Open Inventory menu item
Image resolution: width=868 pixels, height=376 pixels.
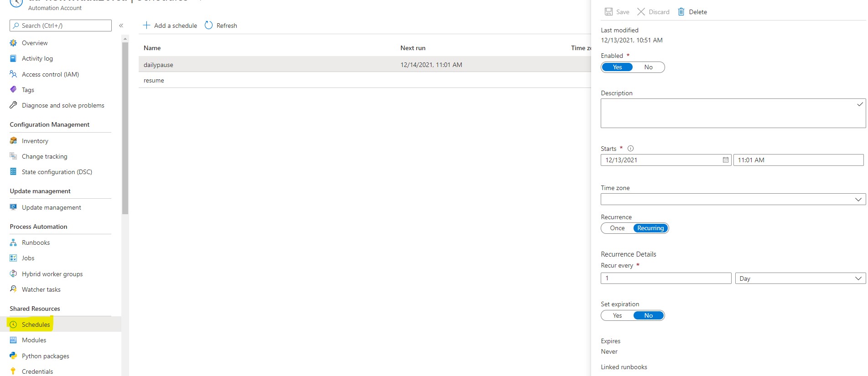pyautogui.click(x=35, y=141)
